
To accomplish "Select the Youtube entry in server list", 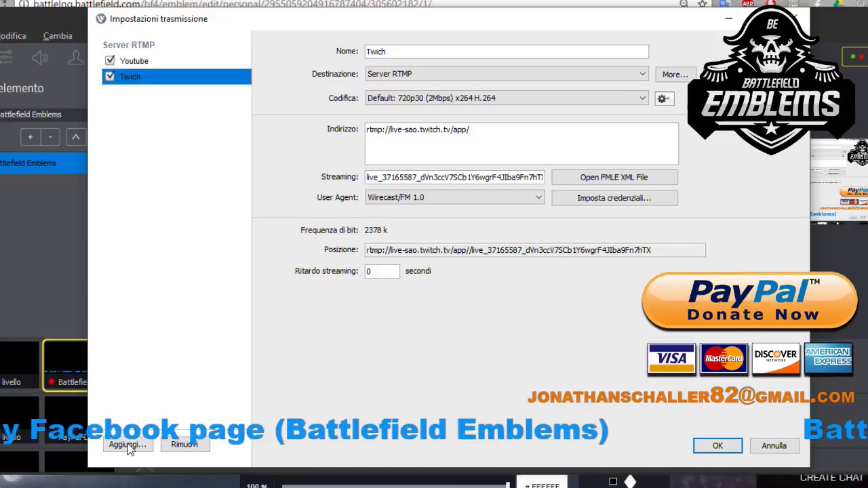I will click(134, 61).
